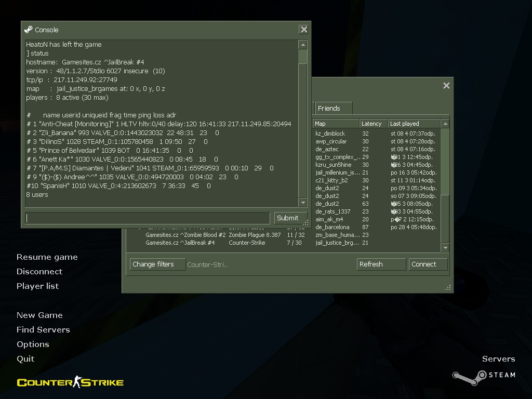Click the Zli_Banana player line in console
532x399 pixels.
(123, 132)
